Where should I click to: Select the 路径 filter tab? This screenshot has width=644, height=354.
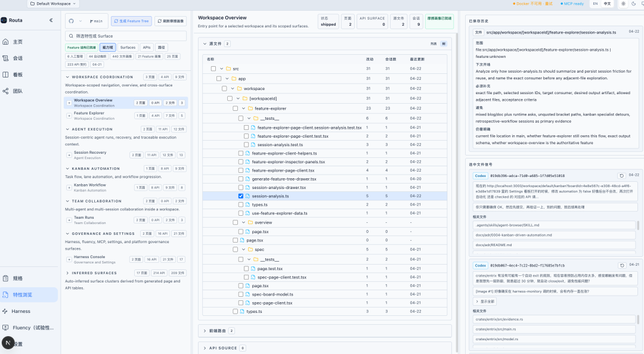pos(162,47)
